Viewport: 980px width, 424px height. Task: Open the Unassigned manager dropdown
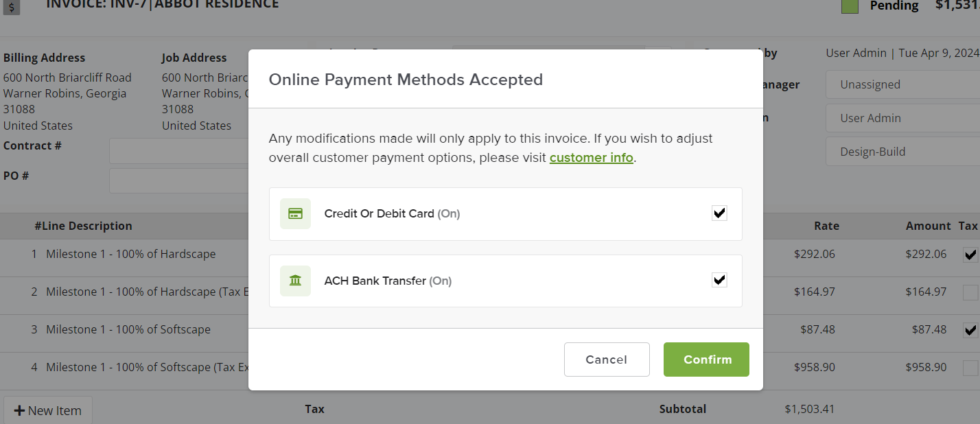(x=902, y=84)
